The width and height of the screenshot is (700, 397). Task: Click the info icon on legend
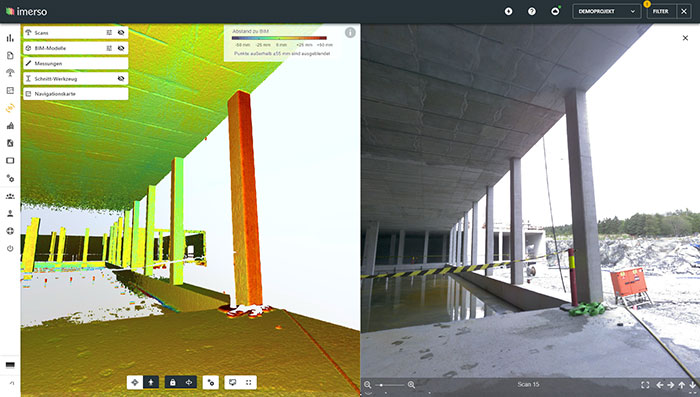coord(350,33)
